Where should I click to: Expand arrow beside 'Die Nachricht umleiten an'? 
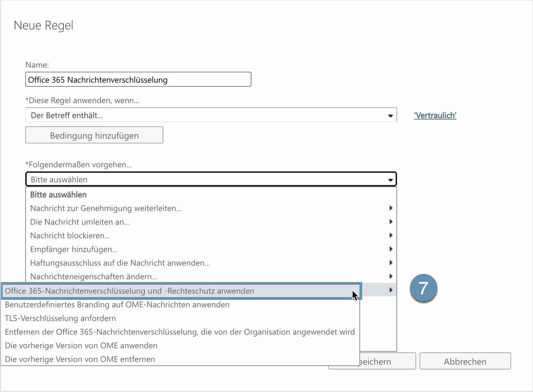(391, 222)
